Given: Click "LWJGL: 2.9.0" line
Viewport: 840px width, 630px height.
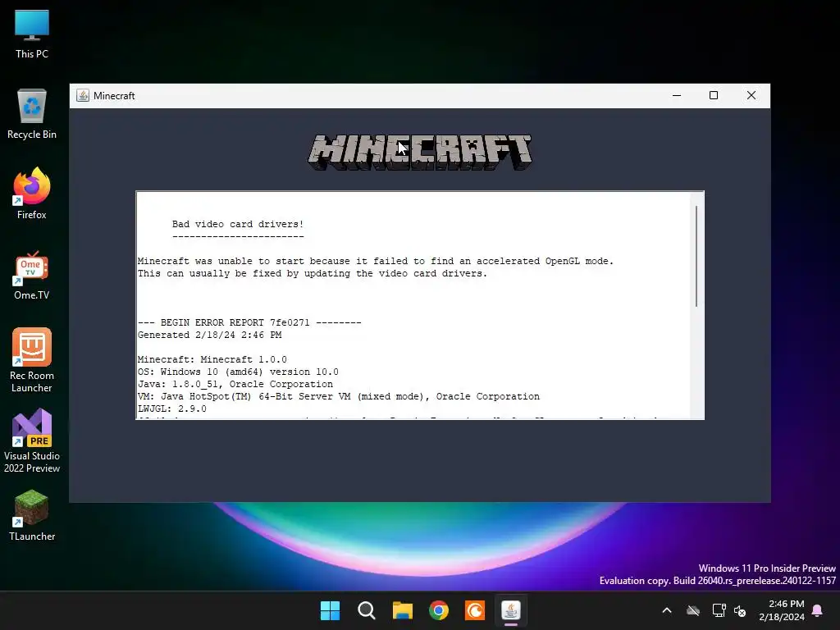Looking at the screenshot, I should (x=172, y=409).
